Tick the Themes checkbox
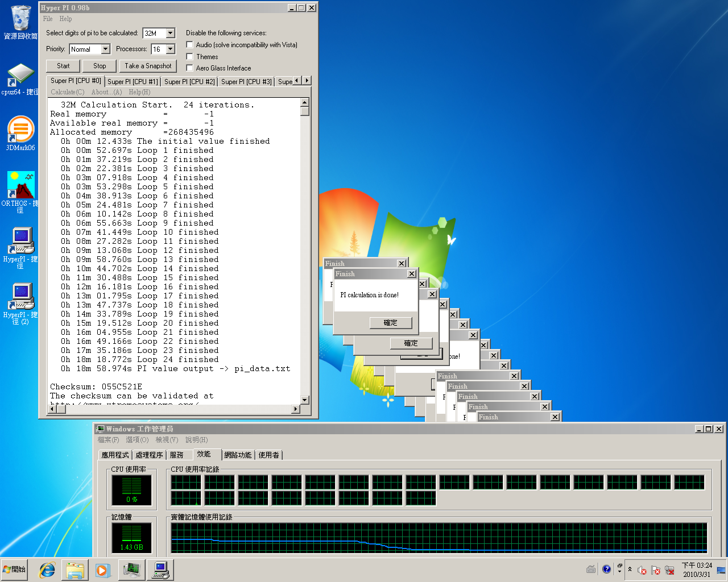The height and width of the screenshot is (582, 728). coord(190,56)
